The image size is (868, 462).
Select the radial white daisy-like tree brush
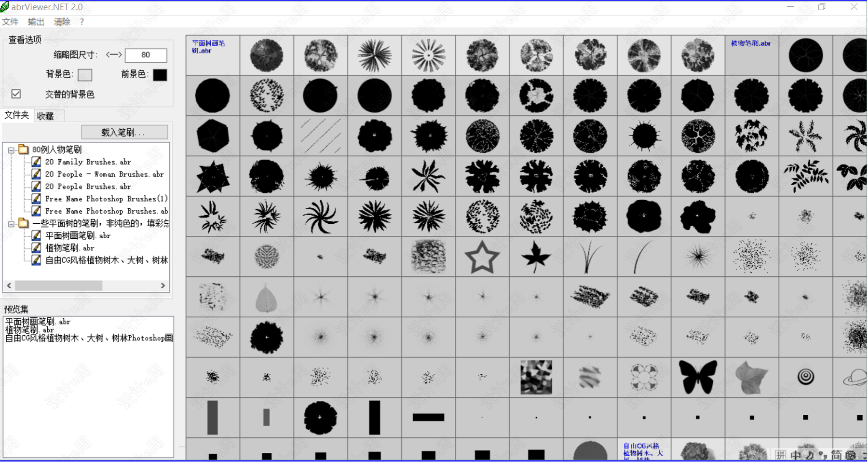coord(428,55)
